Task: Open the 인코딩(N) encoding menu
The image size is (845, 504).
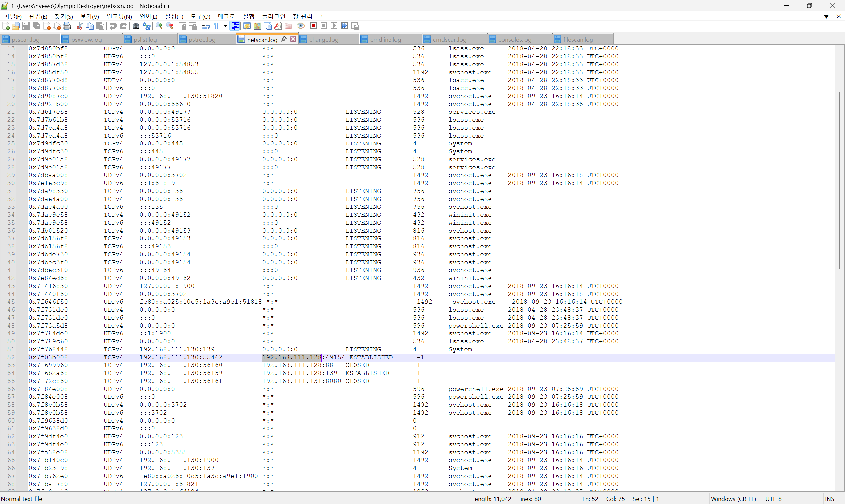Action: [119, 16]
